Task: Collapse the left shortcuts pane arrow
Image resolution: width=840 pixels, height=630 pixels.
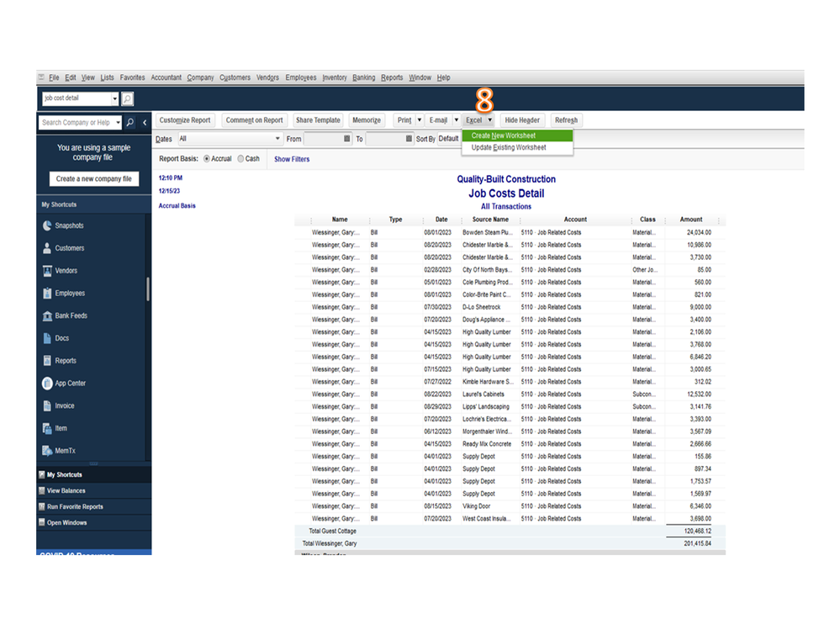Action: coord(145,123)
